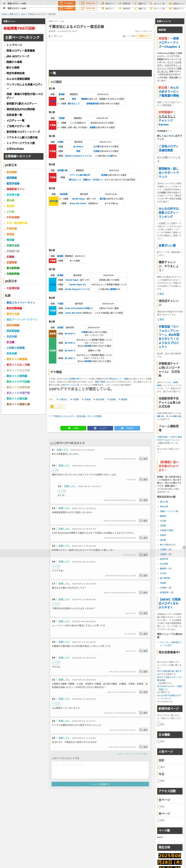Viewport: 186px width, 868px height.
Task: Reply (返信) to comment 16
Action: [x=143, y=575]
